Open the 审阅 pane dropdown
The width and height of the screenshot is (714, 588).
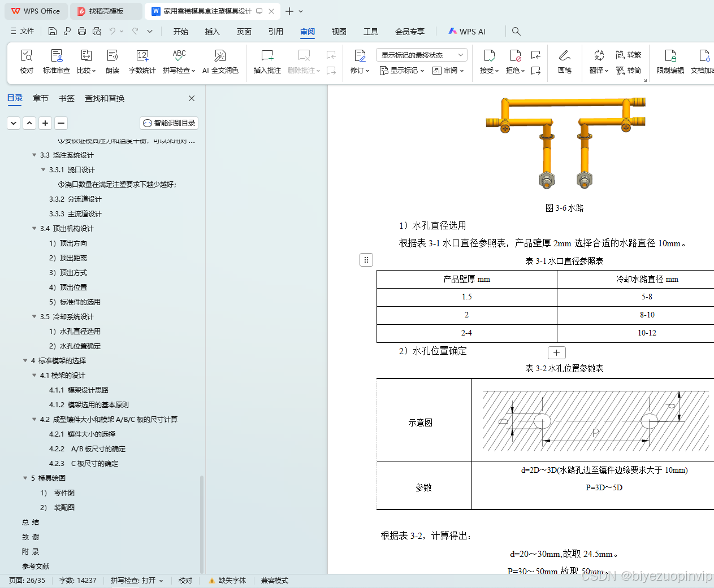(x=448, y=71)
